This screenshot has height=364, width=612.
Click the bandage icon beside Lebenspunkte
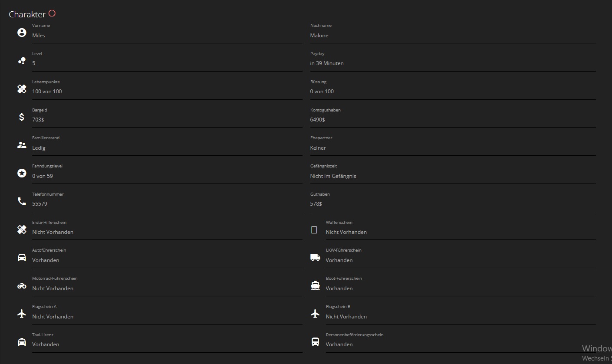pos(22,89)
